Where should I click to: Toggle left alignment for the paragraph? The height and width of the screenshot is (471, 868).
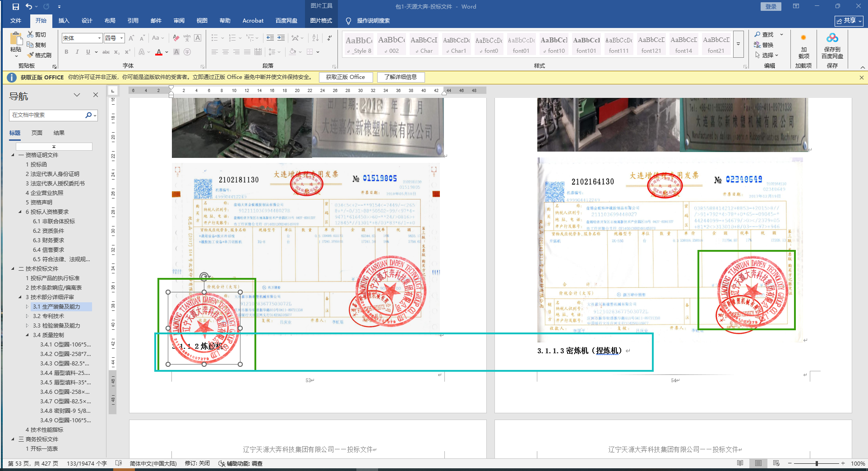pyautogui.click(x=214, y=52)
